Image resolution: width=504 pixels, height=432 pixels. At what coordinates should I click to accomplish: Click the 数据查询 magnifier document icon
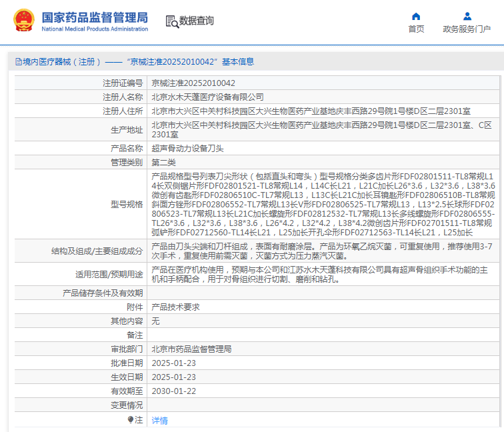tap(171, 21)
